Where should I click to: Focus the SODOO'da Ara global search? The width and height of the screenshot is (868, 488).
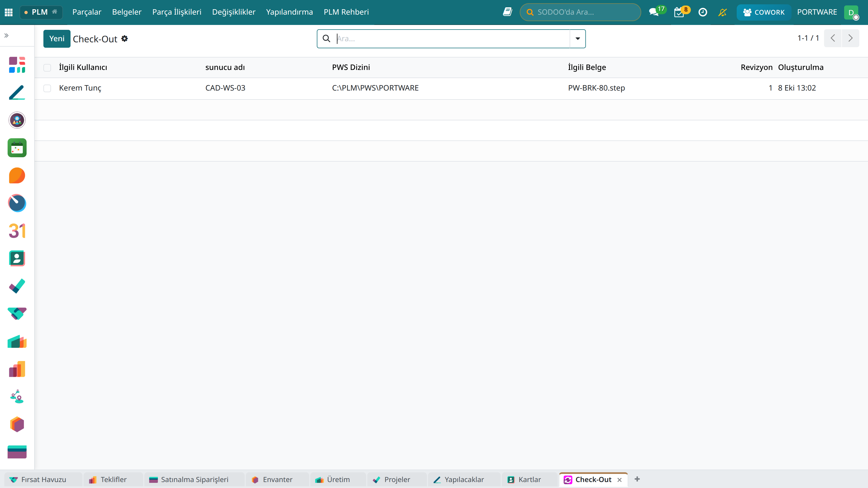580,12
